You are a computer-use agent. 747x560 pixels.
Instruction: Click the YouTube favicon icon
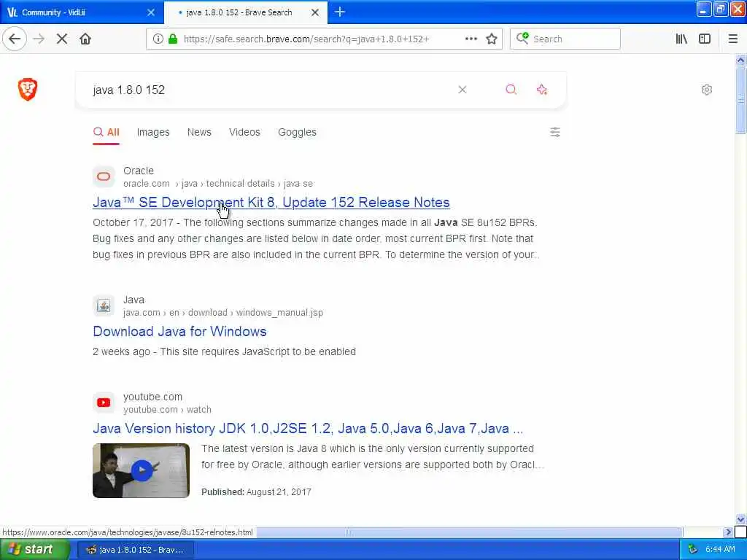click(104, 402)
